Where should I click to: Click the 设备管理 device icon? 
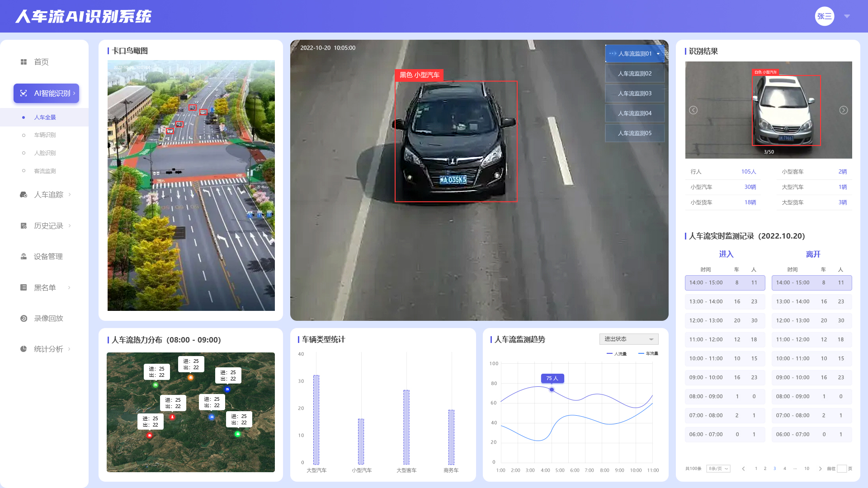(x=24, y=257)
